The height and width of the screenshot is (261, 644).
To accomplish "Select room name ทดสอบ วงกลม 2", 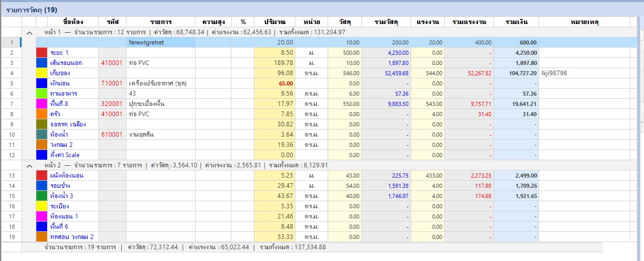I will [x=72, y=237].
